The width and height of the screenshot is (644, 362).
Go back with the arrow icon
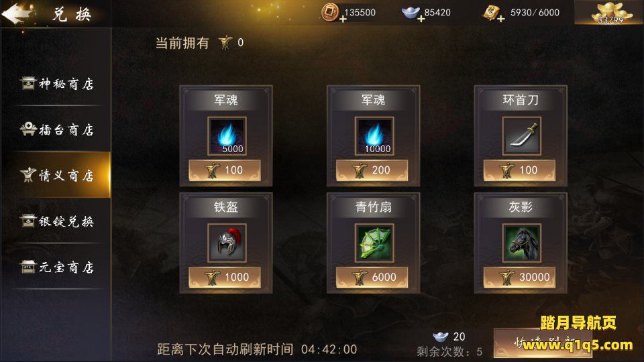click(x=18, y=13)
